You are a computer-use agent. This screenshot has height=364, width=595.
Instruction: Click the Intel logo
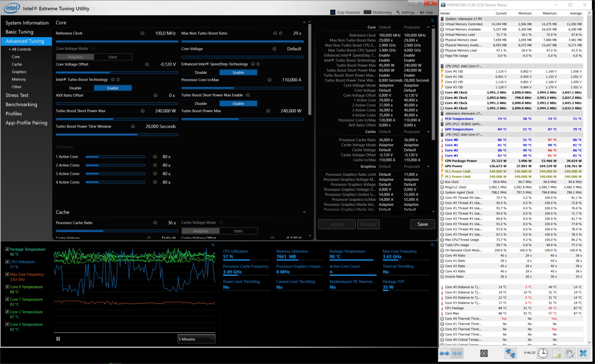pyautogui.click(x=12, y=8)
